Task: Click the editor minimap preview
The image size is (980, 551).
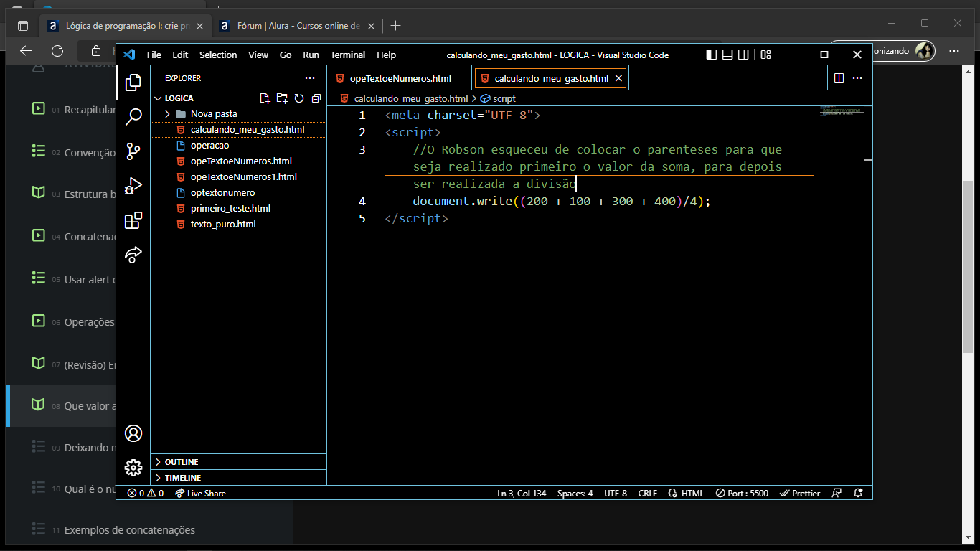Action: 842,111
